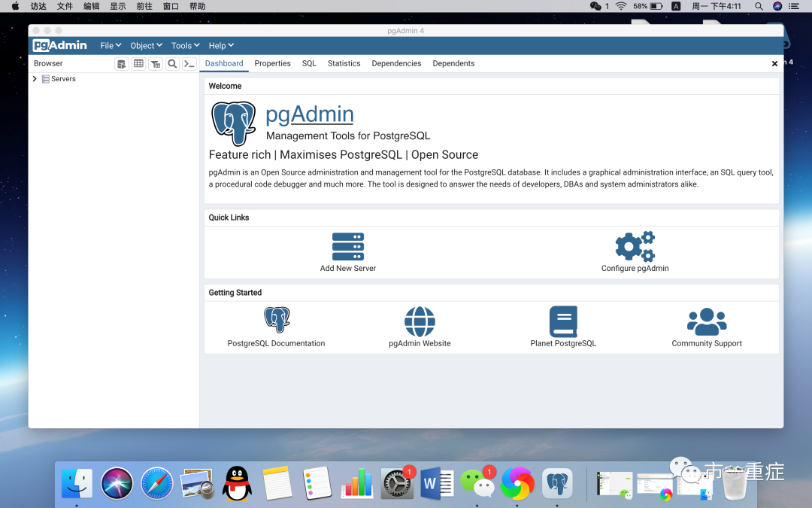Click the Servers group icon in tree
The height and width of the screenshot is (508, 812).
46,79
